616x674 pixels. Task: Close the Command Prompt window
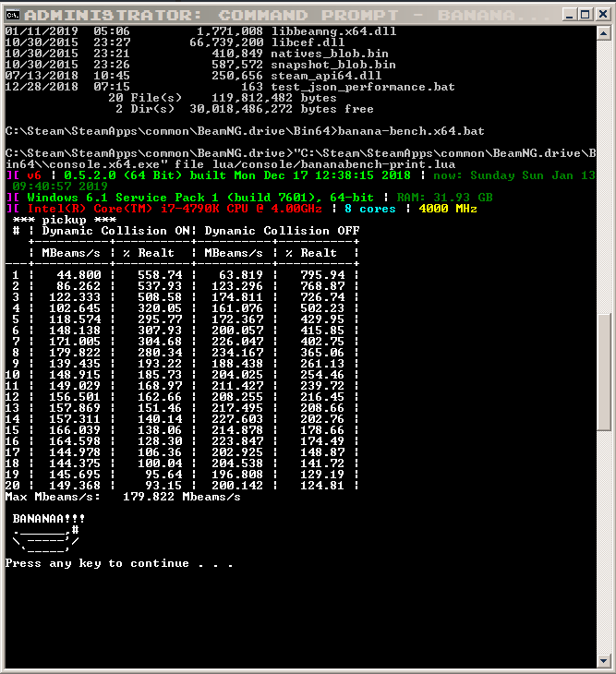tap(603, 15)
